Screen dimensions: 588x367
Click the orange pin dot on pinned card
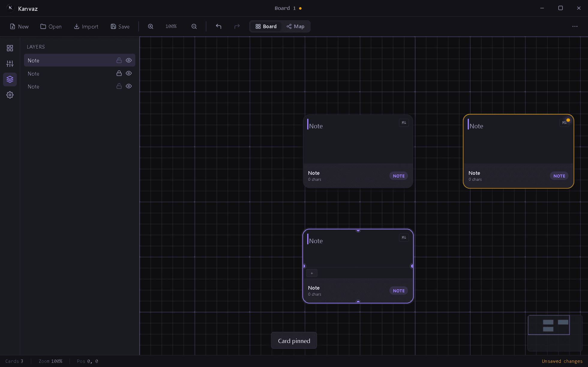(568, 120)
